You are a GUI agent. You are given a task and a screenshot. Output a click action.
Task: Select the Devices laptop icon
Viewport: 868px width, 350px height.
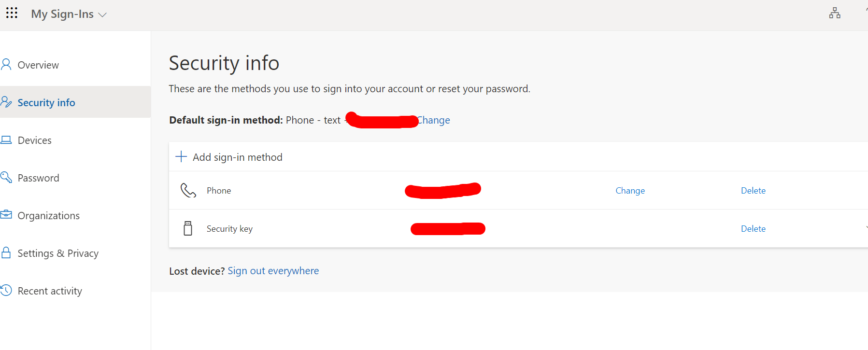coord(6,140)
